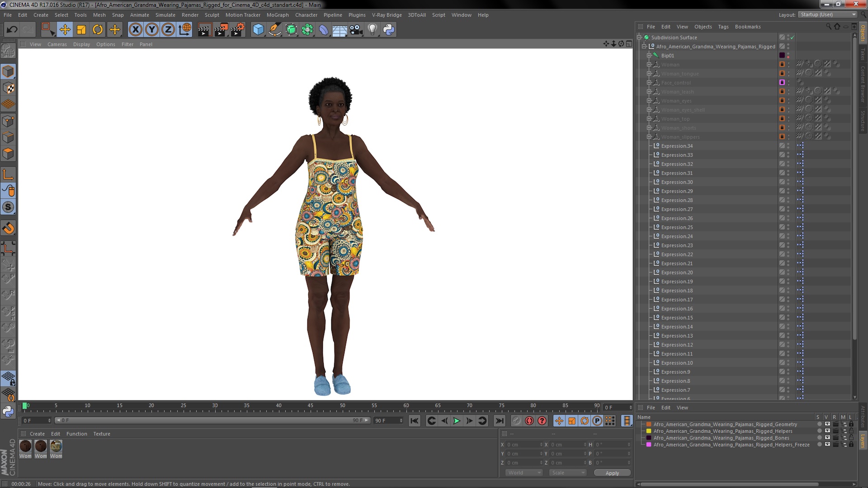Select the Move tool in top toolbar
Image resolution: width=868 pixels, height=488 pixels.
point(65,30)
